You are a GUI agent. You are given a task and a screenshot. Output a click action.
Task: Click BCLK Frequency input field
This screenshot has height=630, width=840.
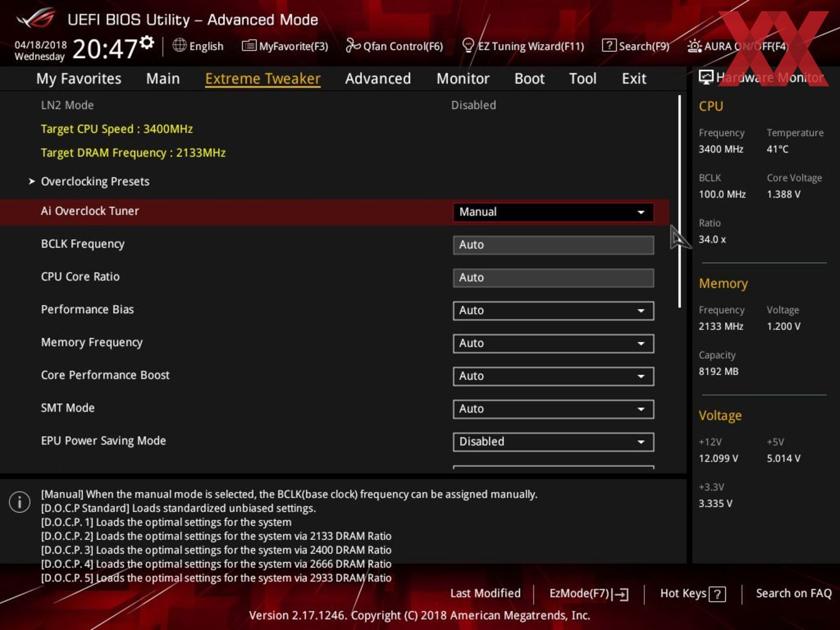click(553, 245)
